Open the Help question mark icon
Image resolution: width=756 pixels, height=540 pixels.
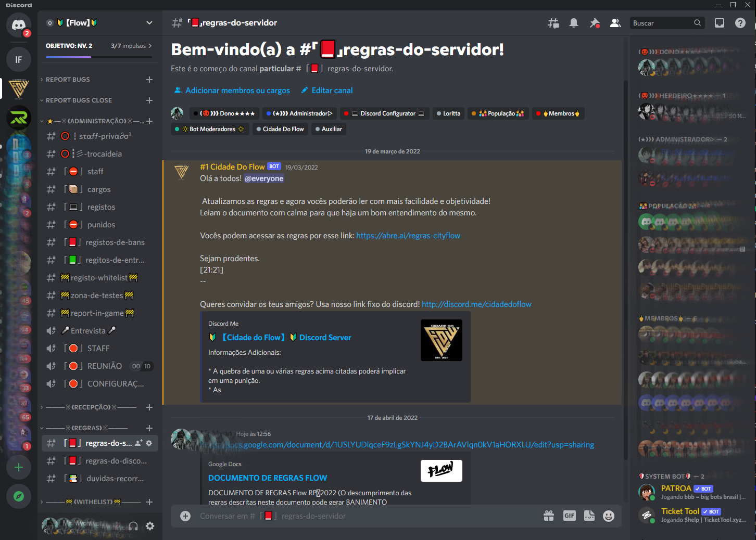[740, 23]
